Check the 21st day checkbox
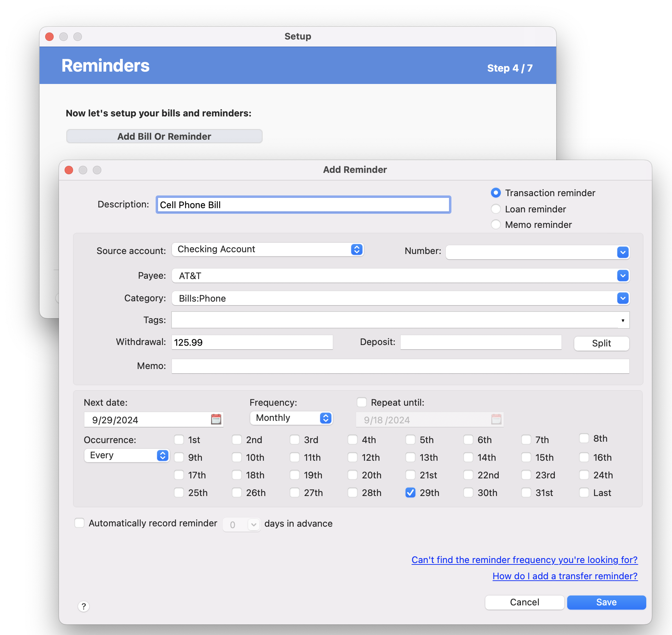 click(410, 475)
